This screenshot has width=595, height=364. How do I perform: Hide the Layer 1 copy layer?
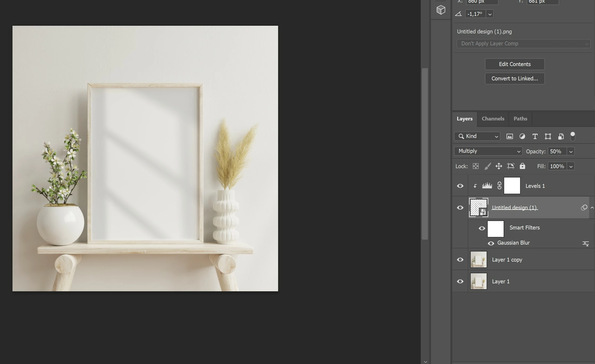pyautogui.click(x=460, y=260)
